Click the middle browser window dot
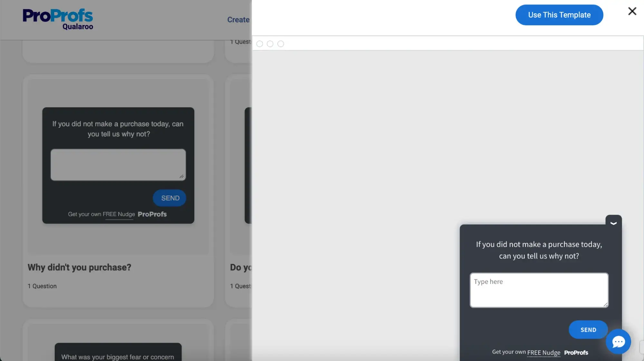 pyautogui.click(x=270, y=43)
